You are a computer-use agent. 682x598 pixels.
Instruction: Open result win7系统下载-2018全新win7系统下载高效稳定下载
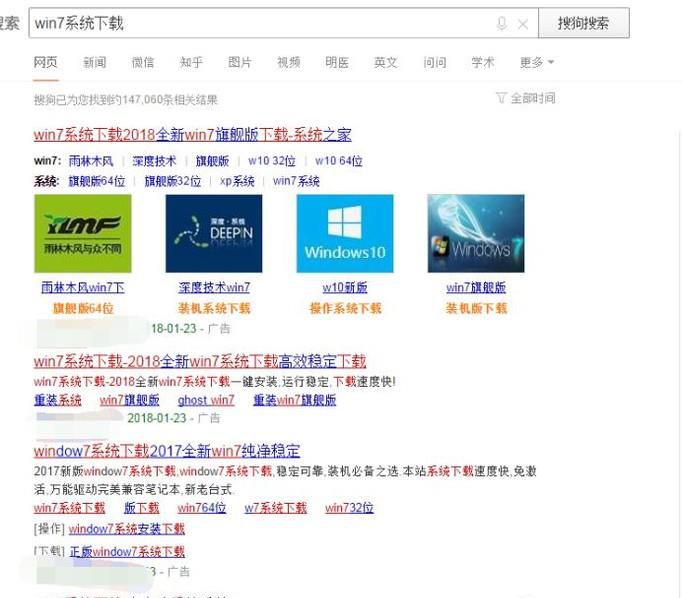coord(200,361)
